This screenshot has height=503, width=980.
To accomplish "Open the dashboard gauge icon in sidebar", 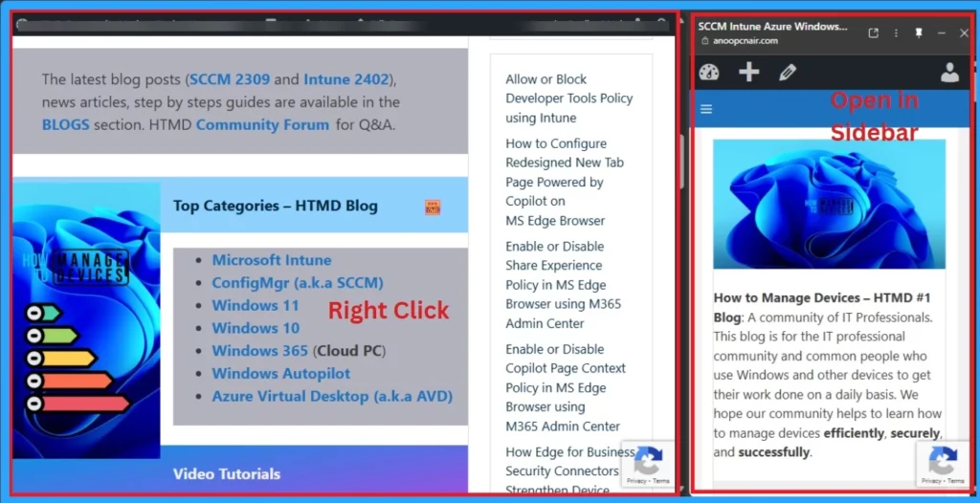I will pyautogui.click(x=709, y=73).
